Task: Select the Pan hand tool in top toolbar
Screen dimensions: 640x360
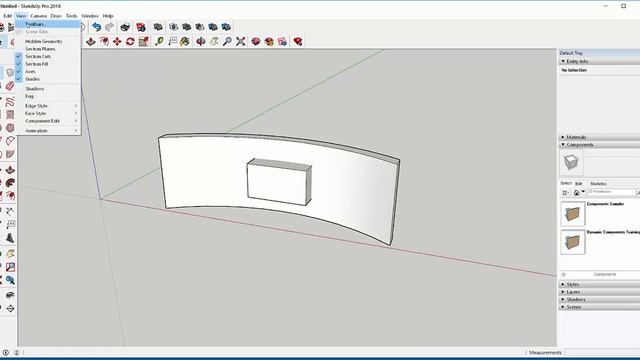Action: click(x=214, y=41)
